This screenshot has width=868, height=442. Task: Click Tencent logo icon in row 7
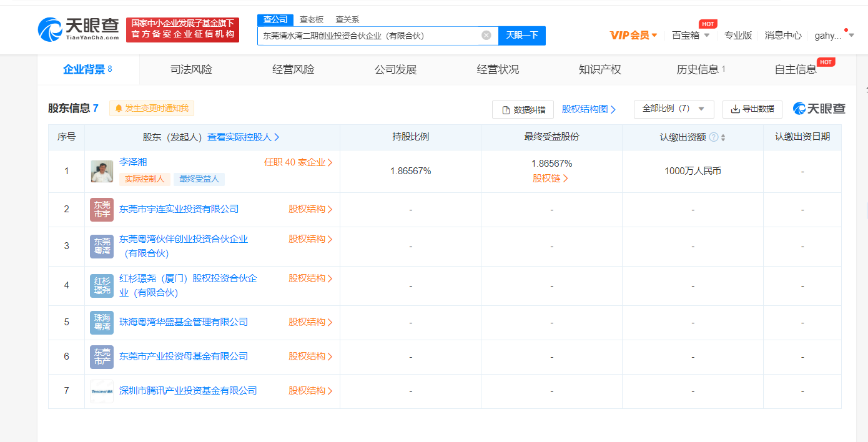click(102, 391)
